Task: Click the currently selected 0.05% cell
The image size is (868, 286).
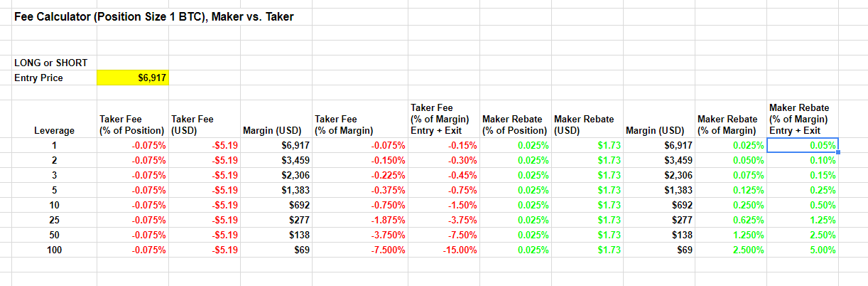Action: (x=803, y=145)
